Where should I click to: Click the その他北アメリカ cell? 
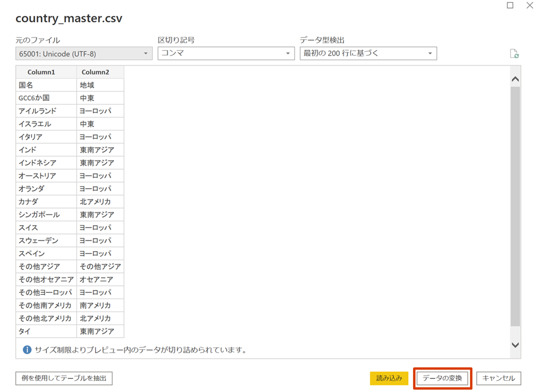click(46, 319)
